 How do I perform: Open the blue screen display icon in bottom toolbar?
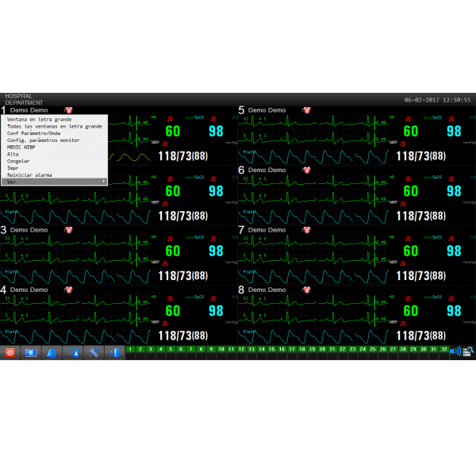(31, 352)
